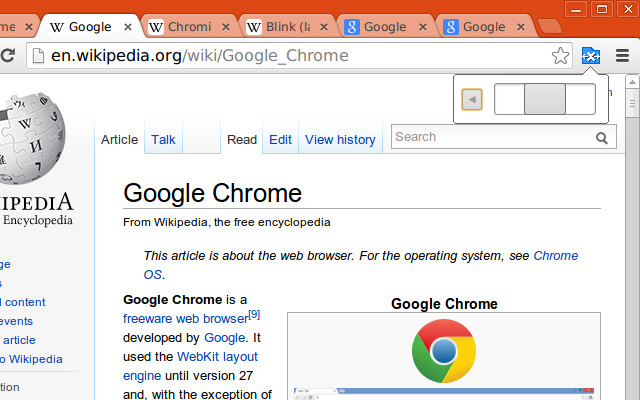The width and height of the screenshot is (640, 400).
Task: Click the Wikipedia globe logo
Action: coord(31,138)
